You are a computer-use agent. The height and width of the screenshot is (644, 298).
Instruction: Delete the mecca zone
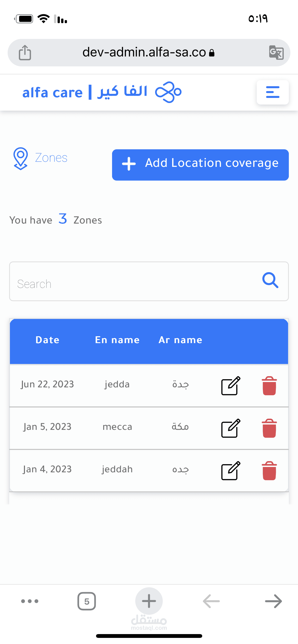[x=269, y=428]
